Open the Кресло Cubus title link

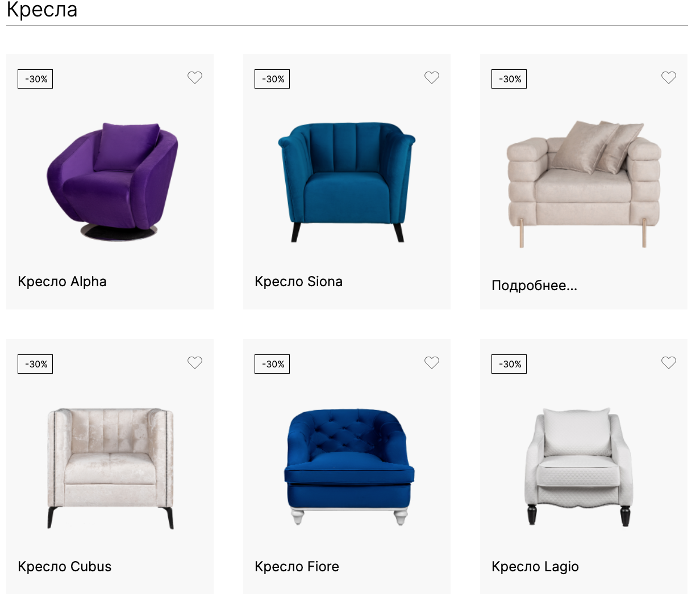coord(64,567)
